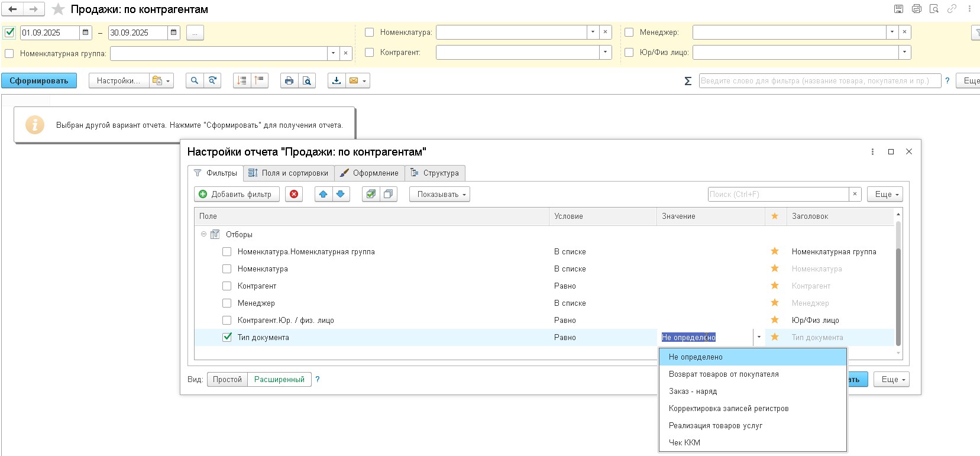Click the save report to file icon
Image resolution: width=980 pixels, height=456 pixels.
[x=337, y=80]
